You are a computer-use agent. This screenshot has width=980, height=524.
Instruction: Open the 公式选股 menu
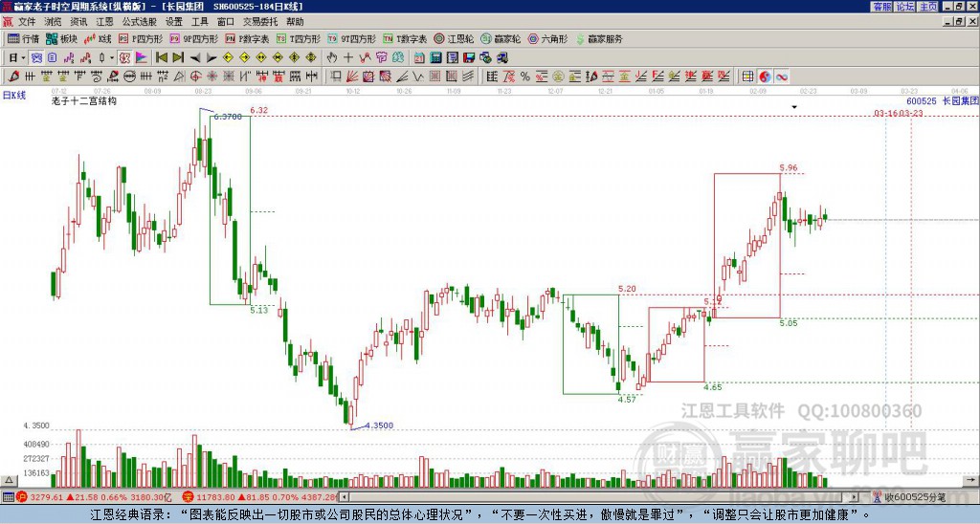pos(140,22)
